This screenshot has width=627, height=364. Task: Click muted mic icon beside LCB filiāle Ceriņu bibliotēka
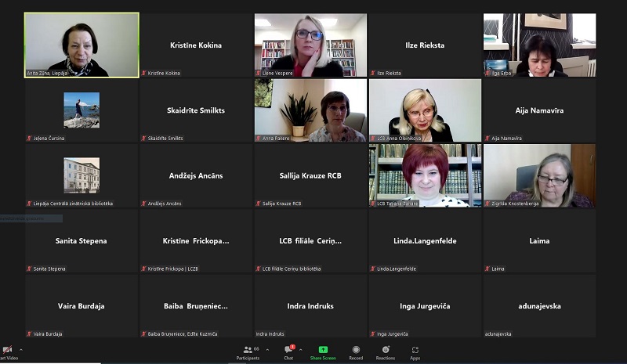(x=259, y=268)
